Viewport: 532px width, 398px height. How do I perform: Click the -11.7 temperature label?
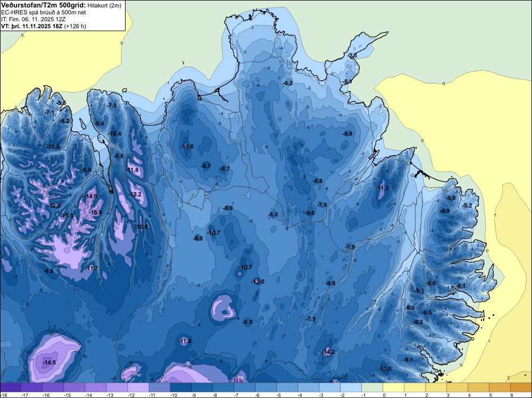[x=92, y=268]
